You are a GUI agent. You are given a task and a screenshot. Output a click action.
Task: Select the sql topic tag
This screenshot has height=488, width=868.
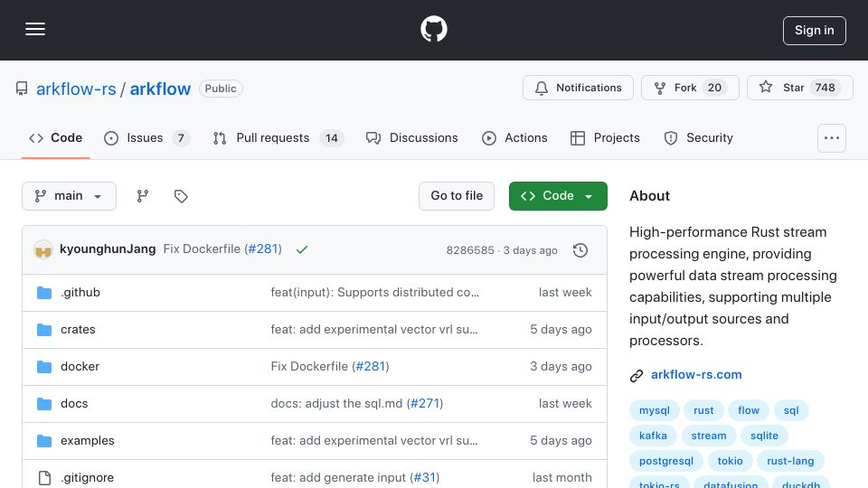click(x=791, y=410)
